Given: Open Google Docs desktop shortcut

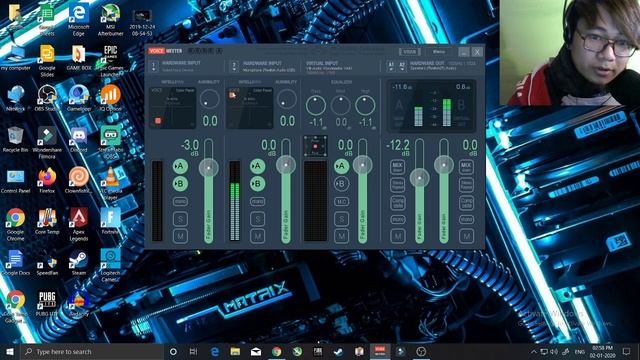Looking at the screenshot, I should click(x=15, y=262).
